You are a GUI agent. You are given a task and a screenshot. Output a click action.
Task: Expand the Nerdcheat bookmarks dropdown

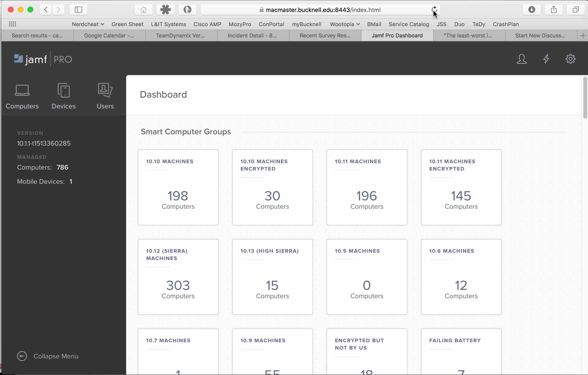coord(88,24)
